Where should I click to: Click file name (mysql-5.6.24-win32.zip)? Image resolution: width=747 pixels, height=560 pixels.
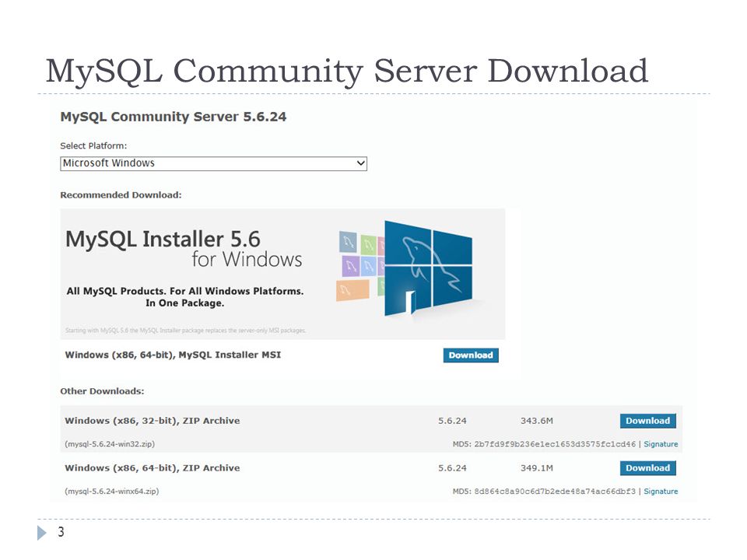click(110, 444)
